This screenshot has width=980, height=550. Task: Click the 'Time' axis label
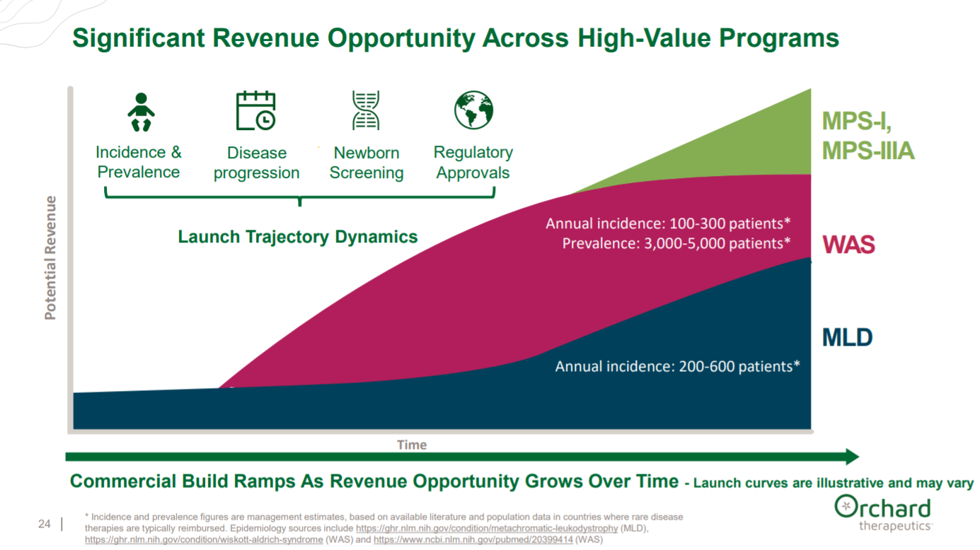pos(412,445)
